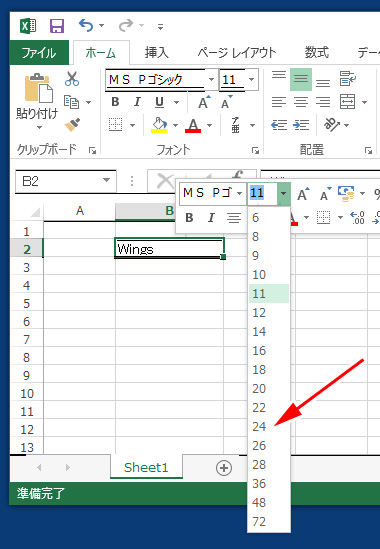Image resolution: width=380 pixels, height=549 pixels.
Task: Apply yellow fill color to cell
Action: coord(159,125)
